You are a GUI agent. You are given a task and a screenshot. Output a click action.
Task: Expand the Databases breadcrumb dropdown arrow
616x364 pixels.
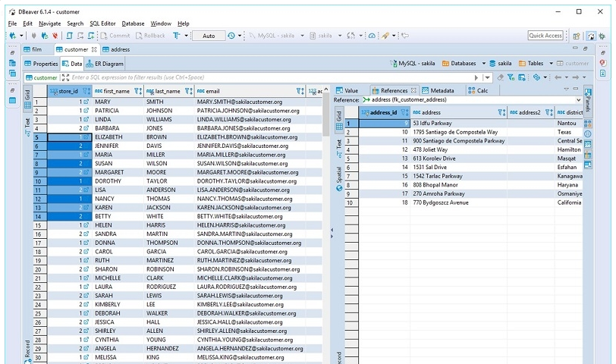pyautogui.click(x=483, y=63)
